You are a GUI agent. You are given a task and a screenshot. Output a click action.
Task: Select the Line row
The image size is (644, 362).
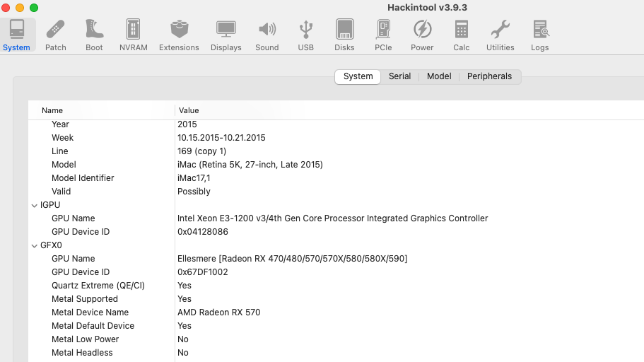point(336,151)
